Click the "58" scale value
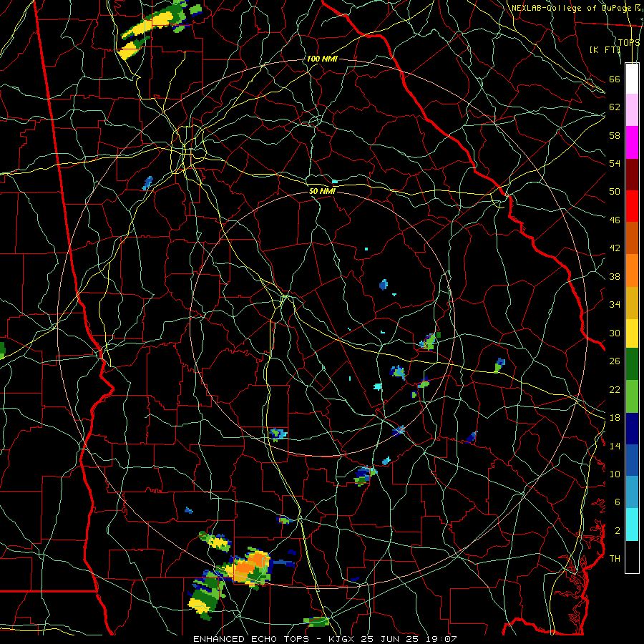Screen dimensions: 644x644 pyautogui.click(x=615, y=135)
